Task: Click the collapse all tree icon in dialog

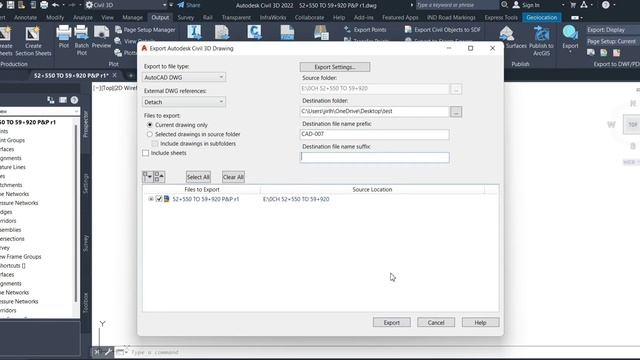Action: coord(159,177)
